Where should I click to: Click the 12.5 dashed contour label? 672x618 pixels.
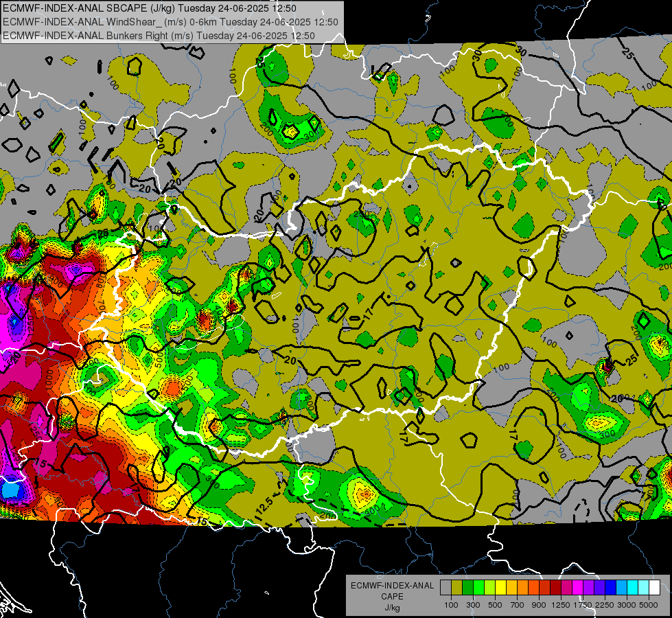pyautogui.click(x=266, y=505)
